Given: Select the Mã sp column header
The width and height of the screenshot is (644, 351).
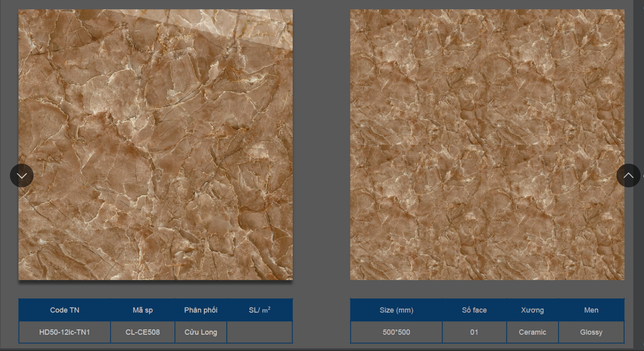Looking at the screenshot, I should pos(143,310).
